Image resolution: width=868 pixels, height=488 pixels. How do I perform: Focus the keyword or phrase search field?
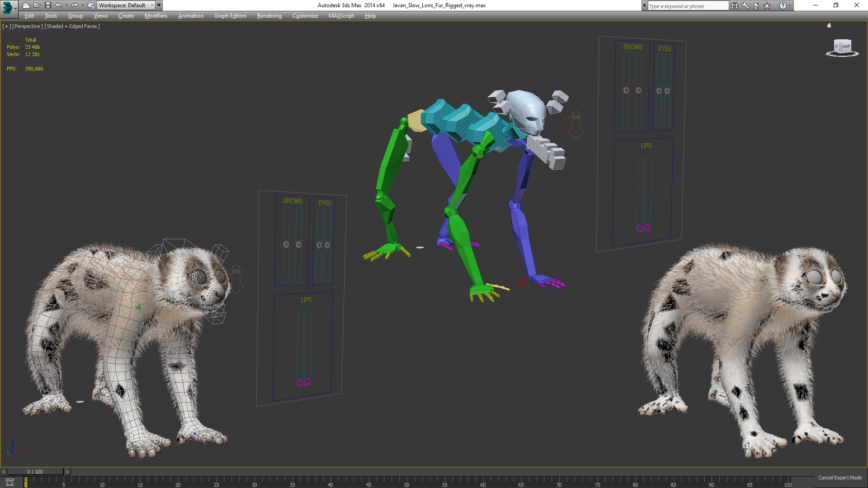click(x=688, y=6)
